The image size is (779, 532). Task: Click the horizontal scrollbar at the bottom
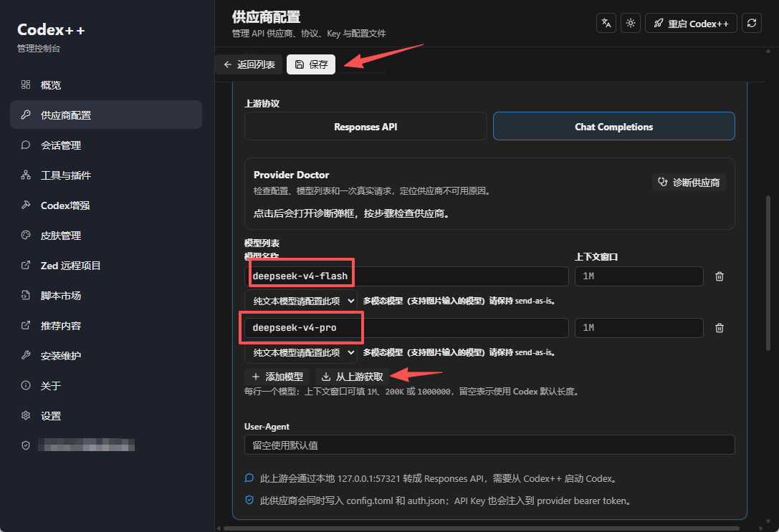(482, 528)
